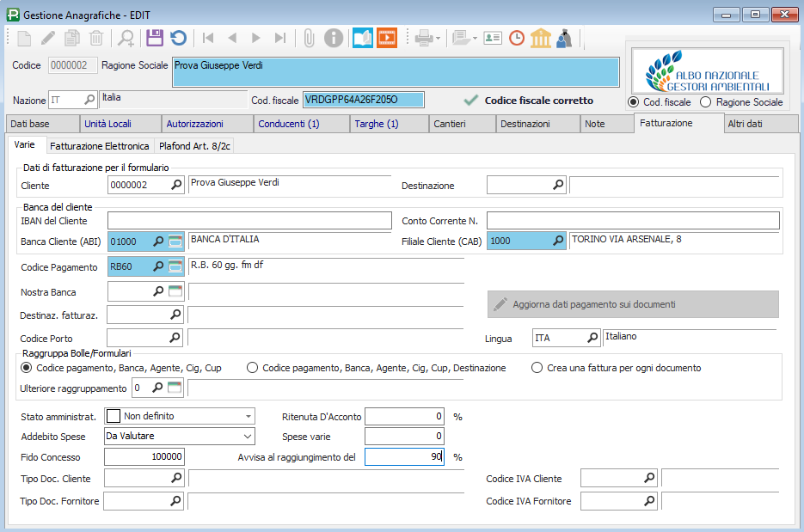Switch to the Fatturazione Elettronica tab
Viewport: 804px width, 532px height.
point(99,146)
